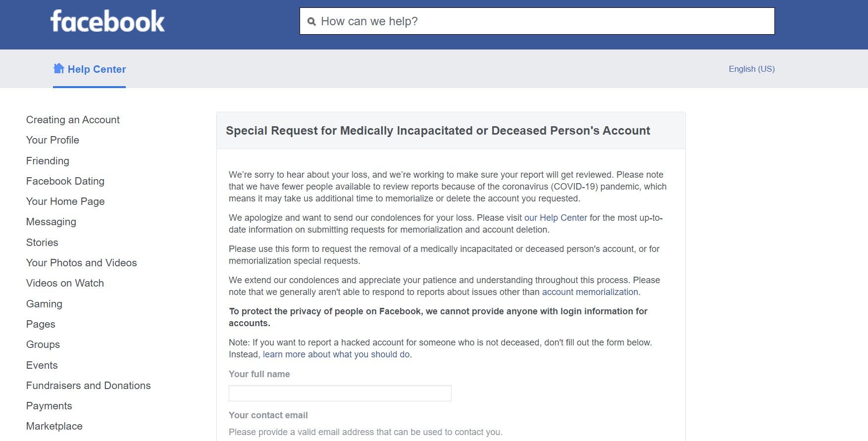Go to Friending help topic
Screen dimensions: 868x441
point(48,161)
